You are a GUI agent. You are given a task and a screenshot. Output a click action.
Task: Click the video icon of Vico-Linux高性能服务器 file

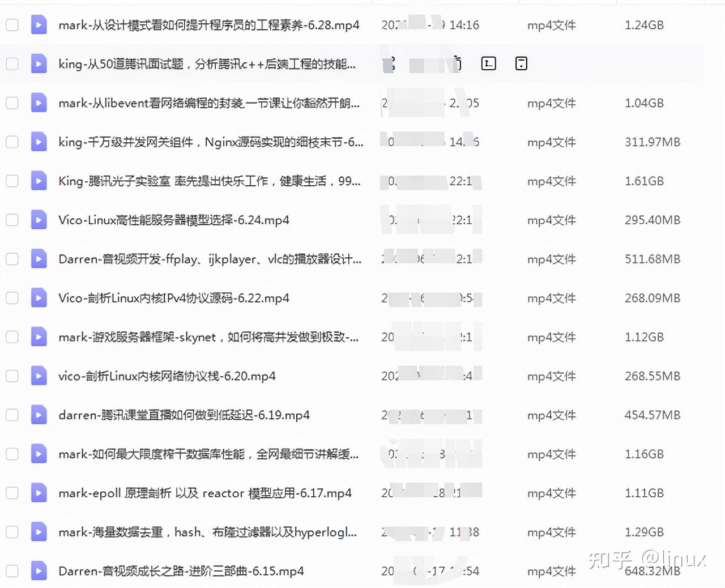point(39,220)
